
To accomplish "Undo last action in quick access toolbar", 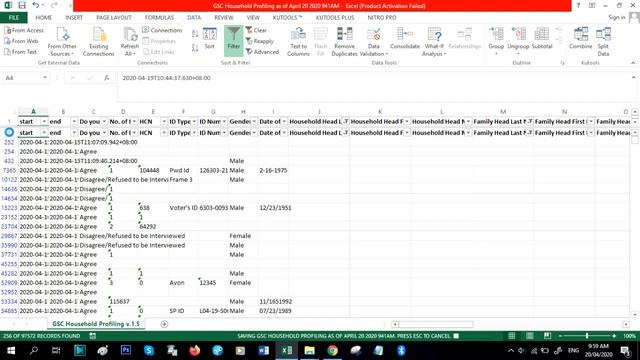I will tap(36, 5).
